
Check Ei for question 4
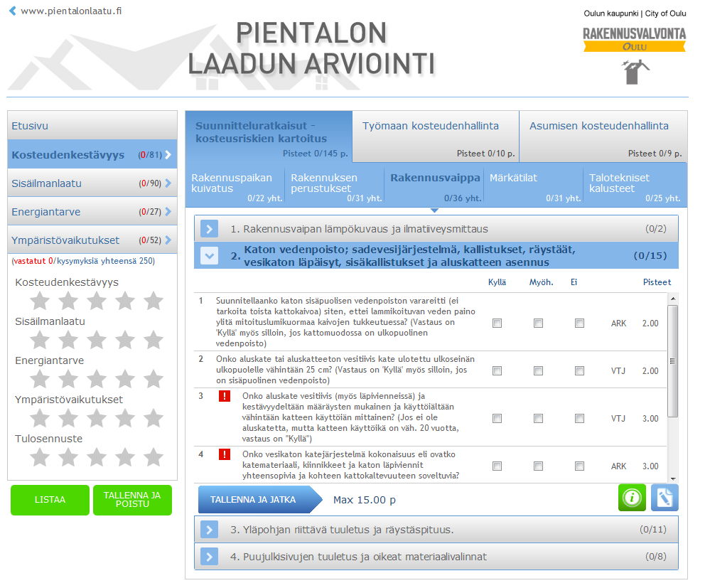(580, 466)
